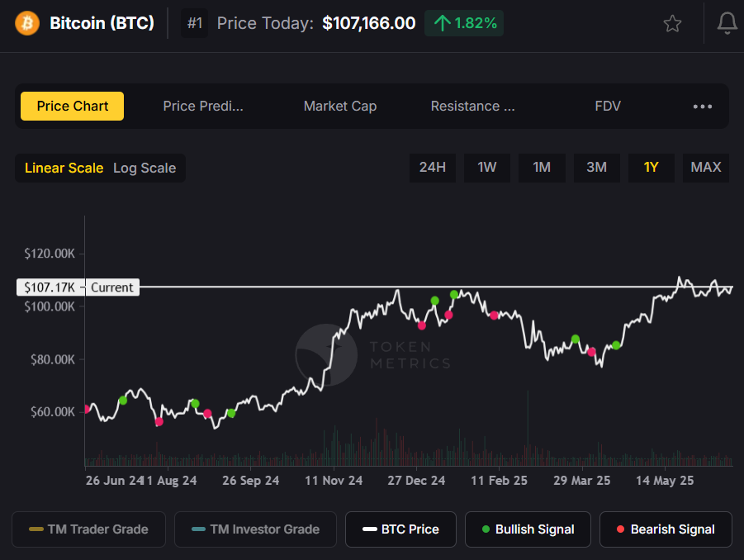Click the $60.00K axis label
This screenshot has width=744, height=560.
(53, 411)
